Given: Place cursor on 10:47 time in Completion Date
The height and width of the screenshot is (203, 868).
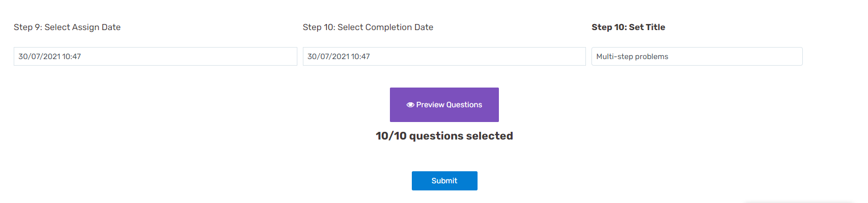Looking at the screenshot, I should tap(361, 56).
